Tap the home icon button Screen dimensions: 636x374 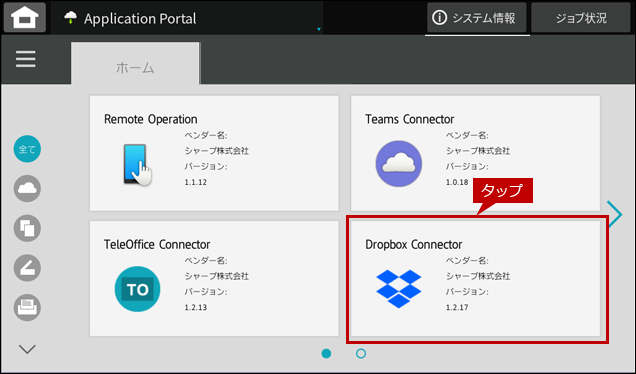25,17
